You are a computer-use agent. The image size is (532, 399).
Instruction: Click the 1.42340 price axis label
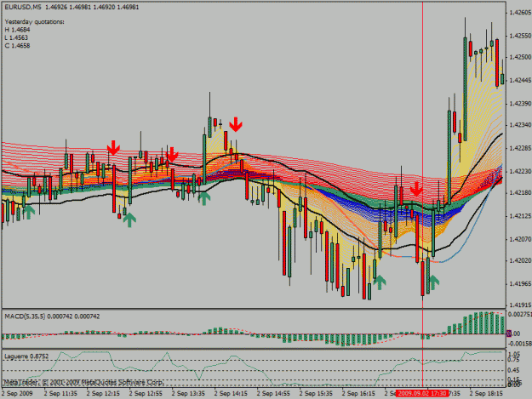[520, 125]
